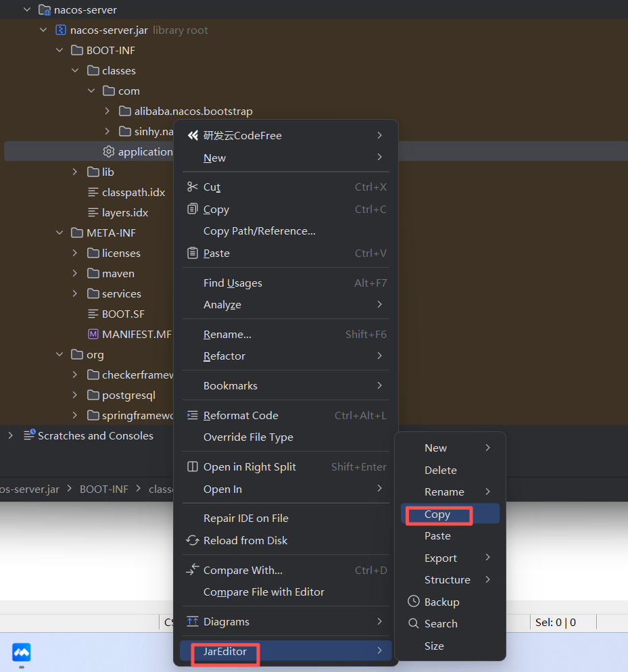Image resolution: width=628 pixels, height=672 pixels.
Task: Collapse the nacos-server tree node
Action: coord(27,9)
